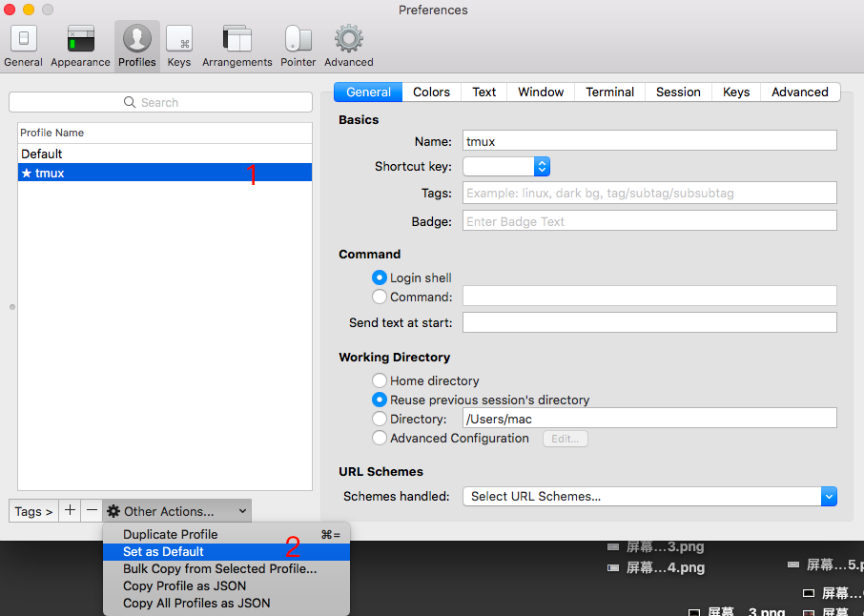Open the Other Actions dropdown menu
Screen dimensions: 864x616
[x=176, y=511]
